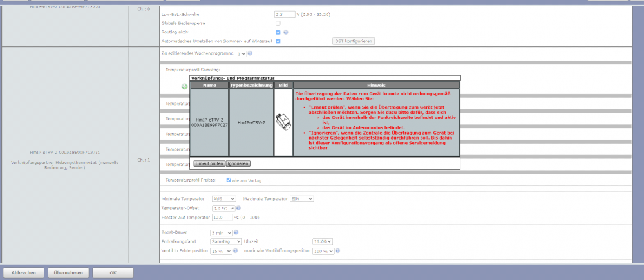Click the Übernehmen button
644x280 pixels.
[69, 273]
